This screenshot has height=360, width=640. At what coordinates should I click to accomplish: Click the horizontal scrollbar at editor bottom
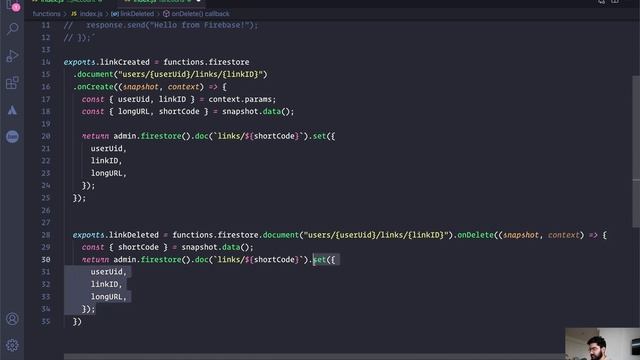tap(314, 357)
